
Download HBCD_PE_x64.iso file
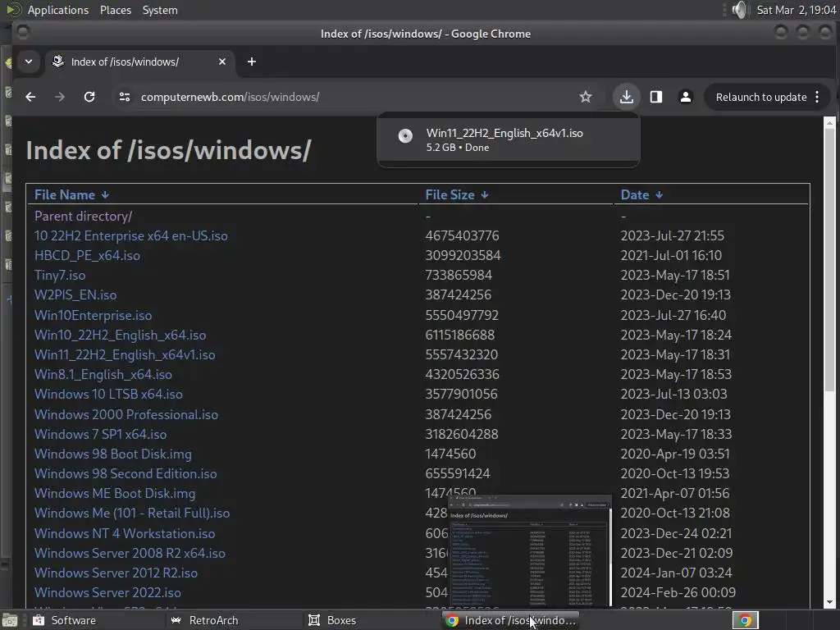87,256
